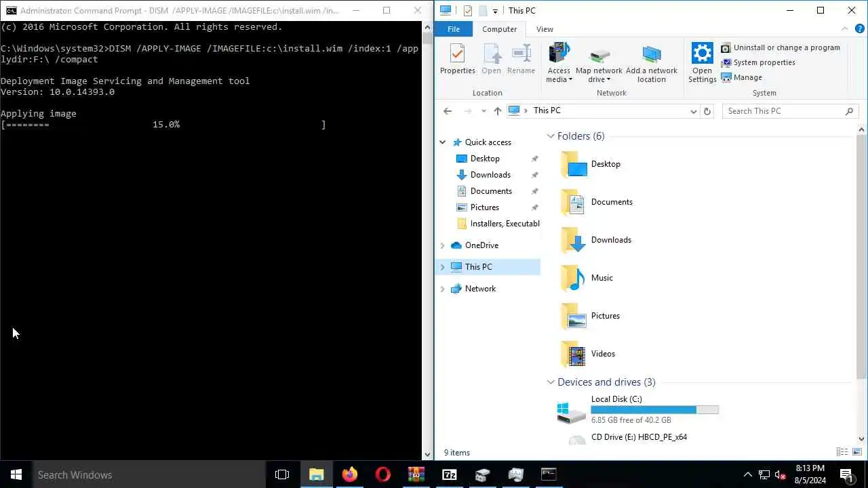Show hidden tray icons

(748, 474)
